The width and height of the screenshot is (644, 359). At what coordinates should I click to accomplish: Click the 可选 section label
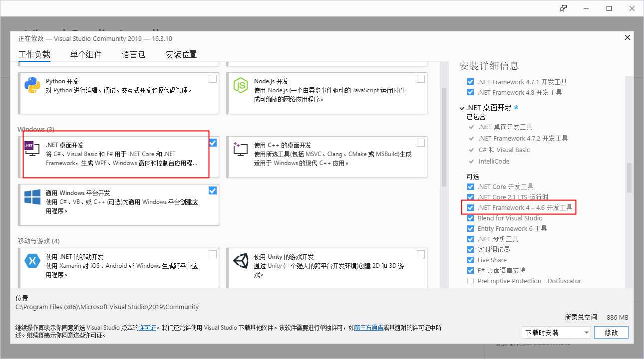click(x=472, y=177)
